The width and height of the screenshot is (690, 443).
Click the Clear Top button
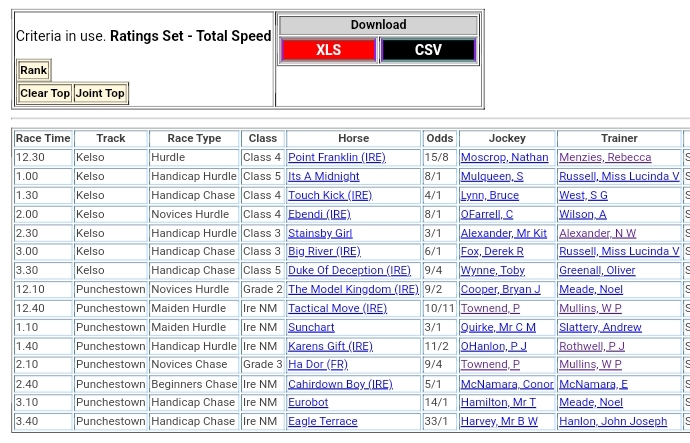click(45, 93)
